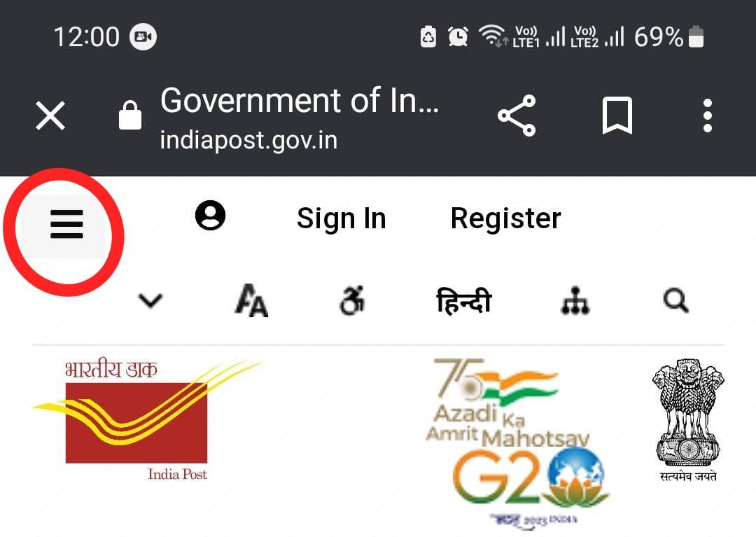This screenshot has height=537, width=756.
Task: Switch language to हिन्दी
Action: click(x=463, y=300)
